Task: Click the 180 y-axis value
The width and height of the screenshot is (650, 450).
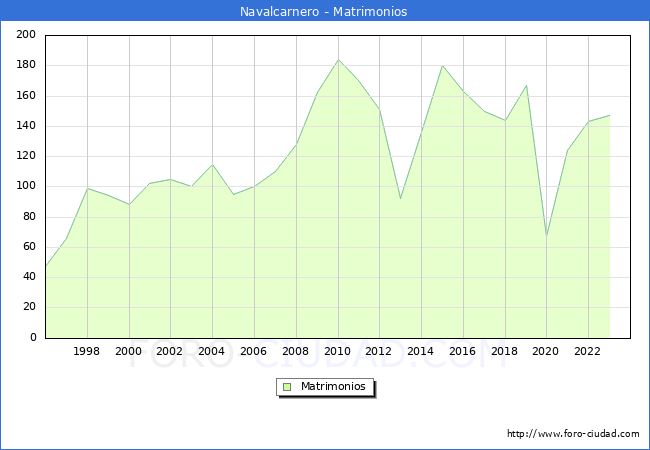Action: tap(26, 65)
